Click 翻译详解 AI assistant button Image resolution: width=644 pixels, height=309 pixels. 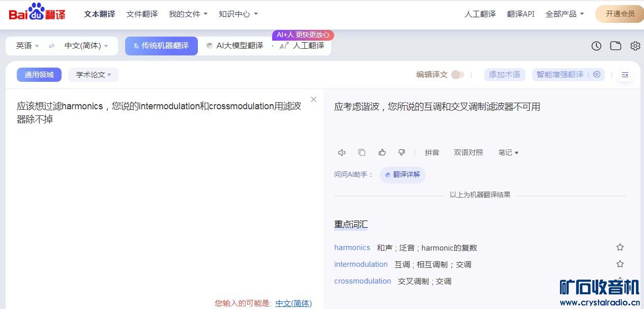pos(402,175)
